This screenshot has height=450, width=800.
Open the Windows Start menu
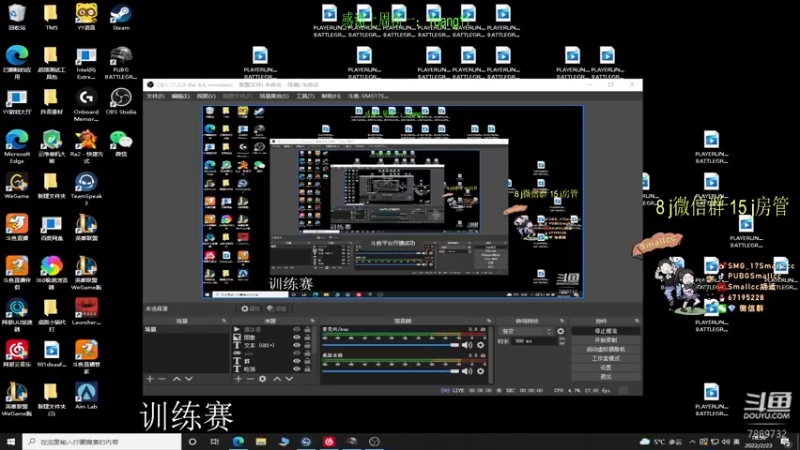[11, 441]
